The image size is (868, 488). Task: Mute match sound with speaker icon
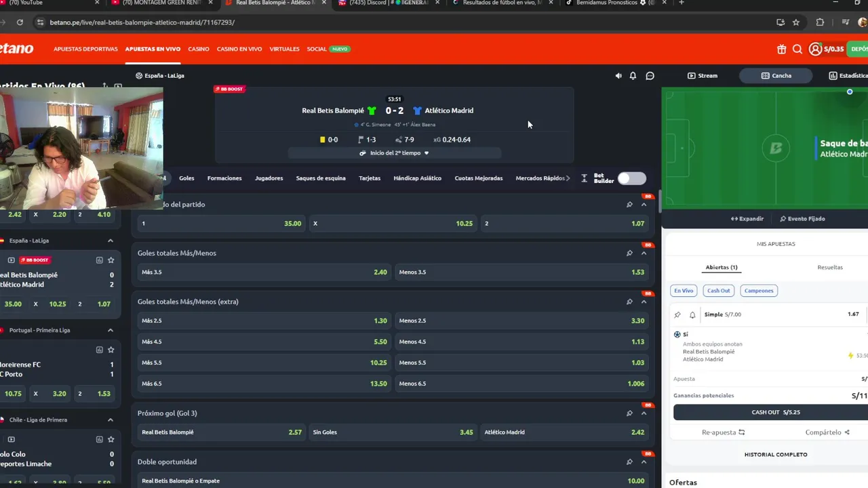pos(618,76)
